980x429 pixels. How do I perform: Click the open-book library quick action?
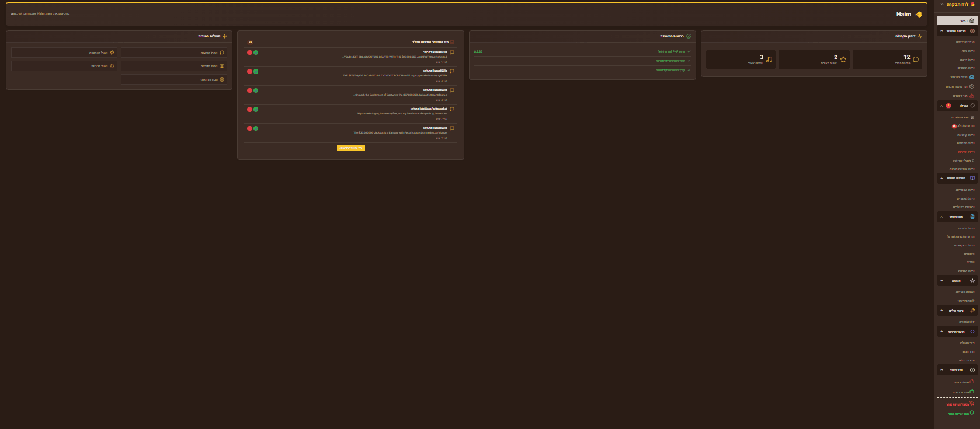click(x=174, y=66)
